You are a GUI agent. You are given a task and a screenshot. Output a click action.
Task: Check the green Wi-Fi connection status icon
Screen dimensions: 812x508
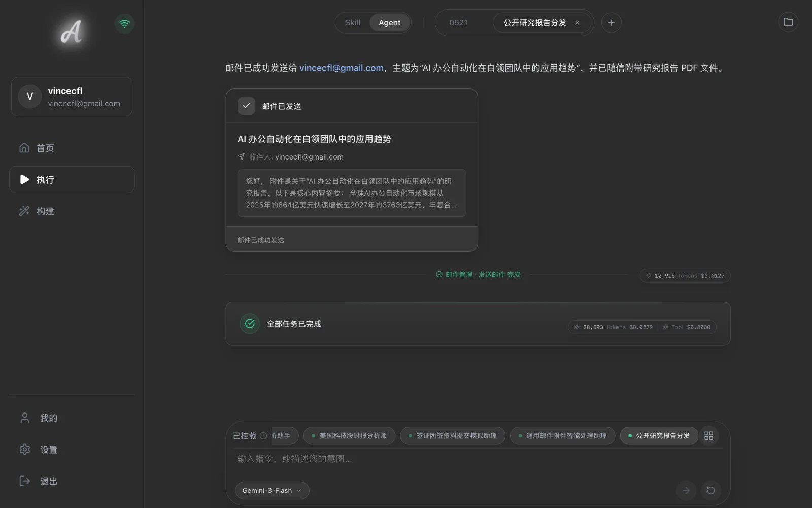click(x=124, y=23)
